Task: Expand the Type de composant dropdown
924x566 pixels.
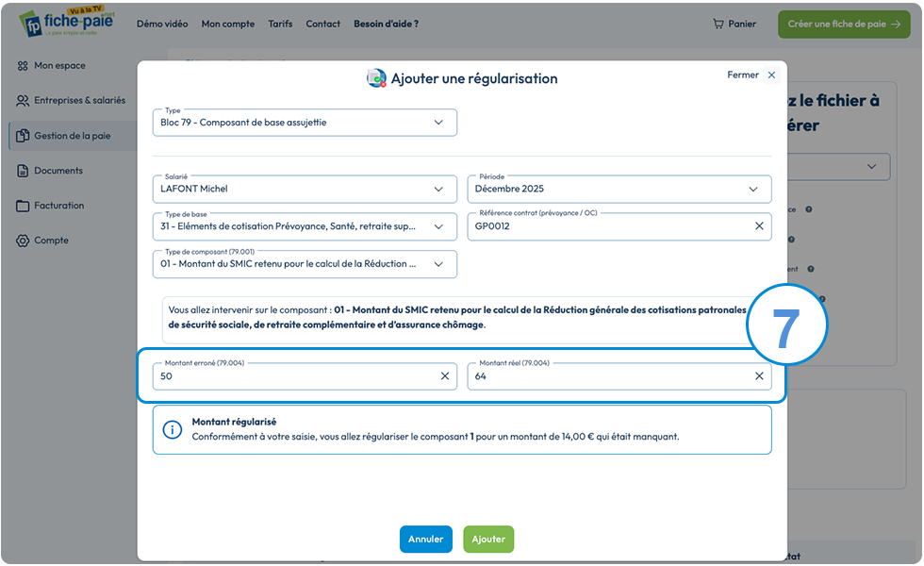Action: tap(305, 264)
